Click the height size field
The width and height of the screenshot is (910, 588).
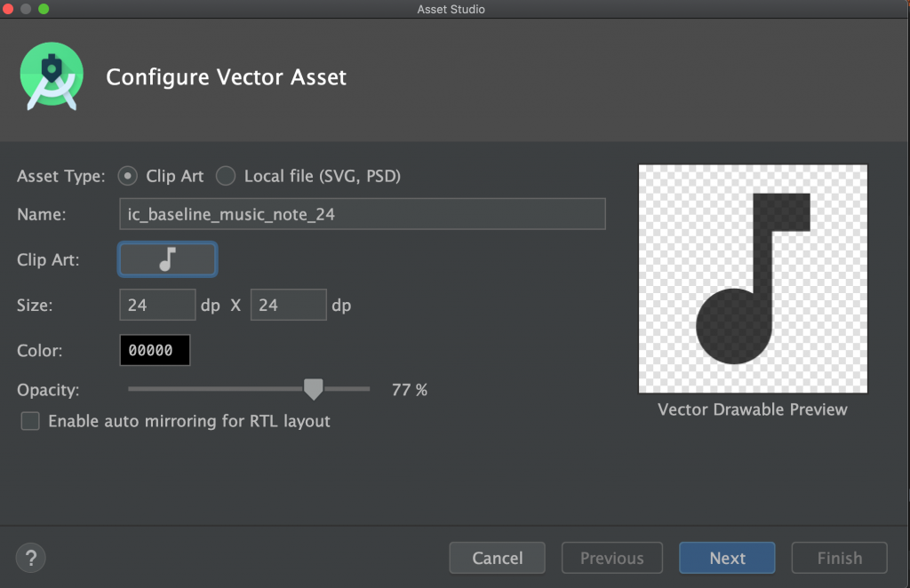[288, 305]
